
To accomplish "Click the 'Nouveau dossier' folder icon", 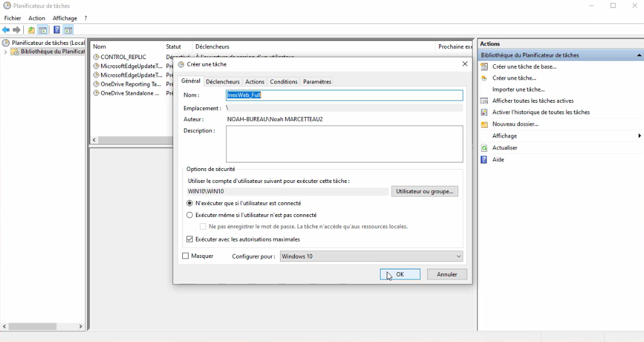I will (484, 124).
